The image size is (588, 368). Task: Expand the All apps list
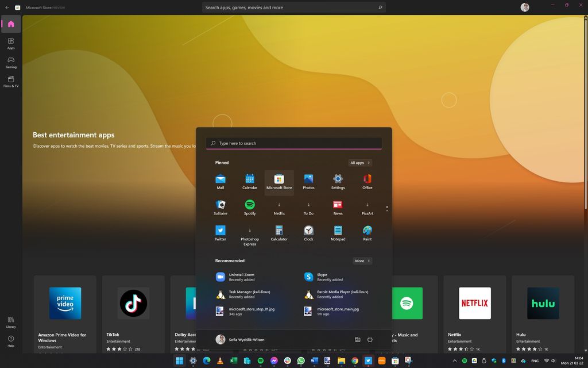coord(359,163)
